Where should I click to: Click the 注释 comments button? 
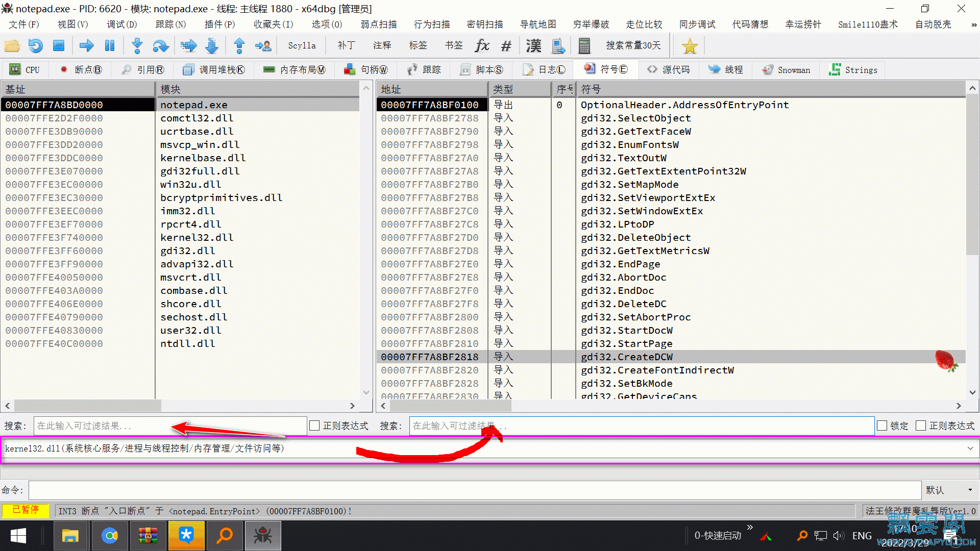pos(382,46)
